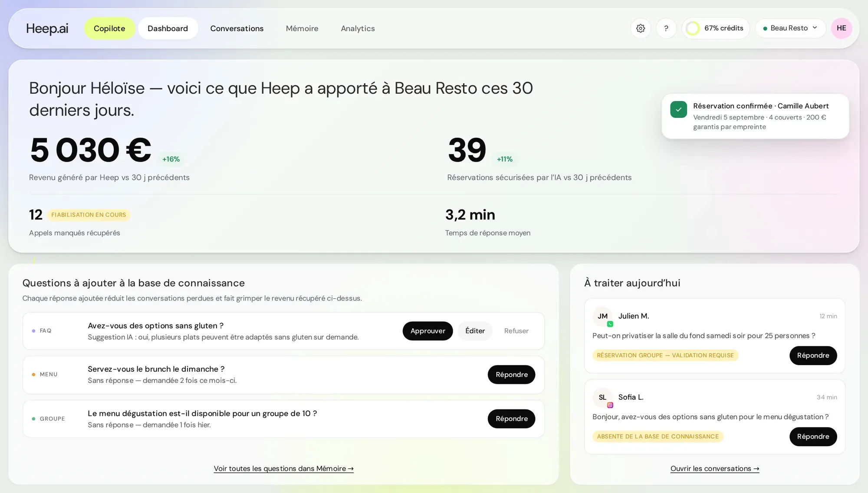Click the 'Fiabilisation en cours' badge

coord(89,215)
